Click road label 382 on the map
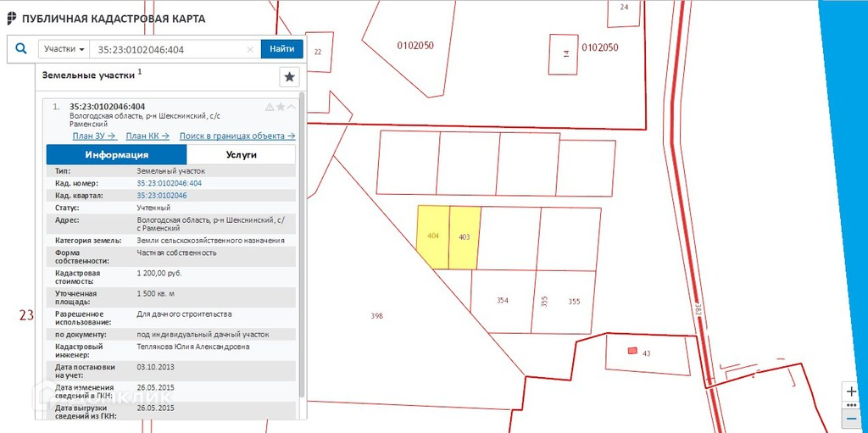 coord(698,309)
